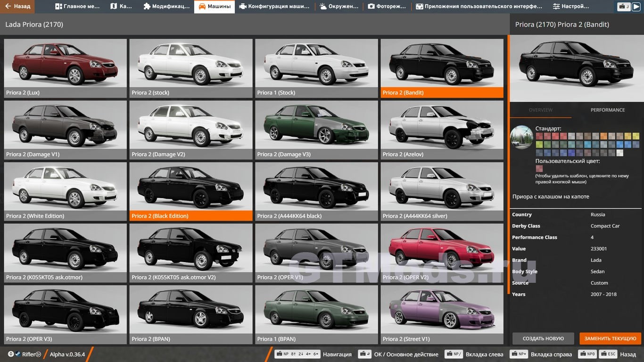The image size is (644, 362).
Task: Click ЗАМЕНИТЬ ТЕКУЩУЮ button
Action: 611,338
